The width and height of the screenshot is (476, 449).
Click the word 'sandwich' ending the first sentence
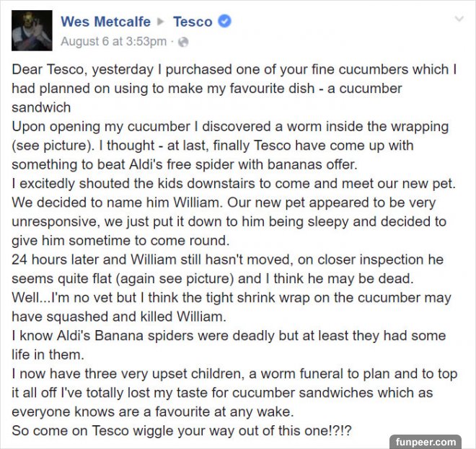pyautogui.click(x=41, y=107)
